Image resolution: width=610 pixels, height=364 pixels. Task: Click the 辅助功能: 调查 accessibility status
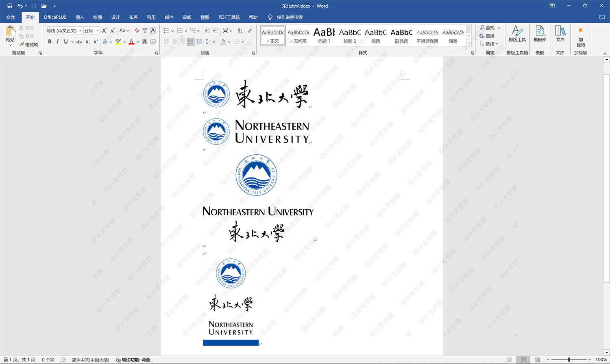(x=133, y=360)
